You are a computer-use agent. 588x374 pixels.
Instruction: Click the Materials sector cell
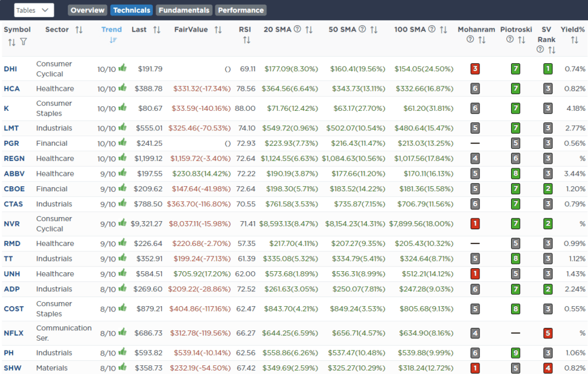pos(52,368)
